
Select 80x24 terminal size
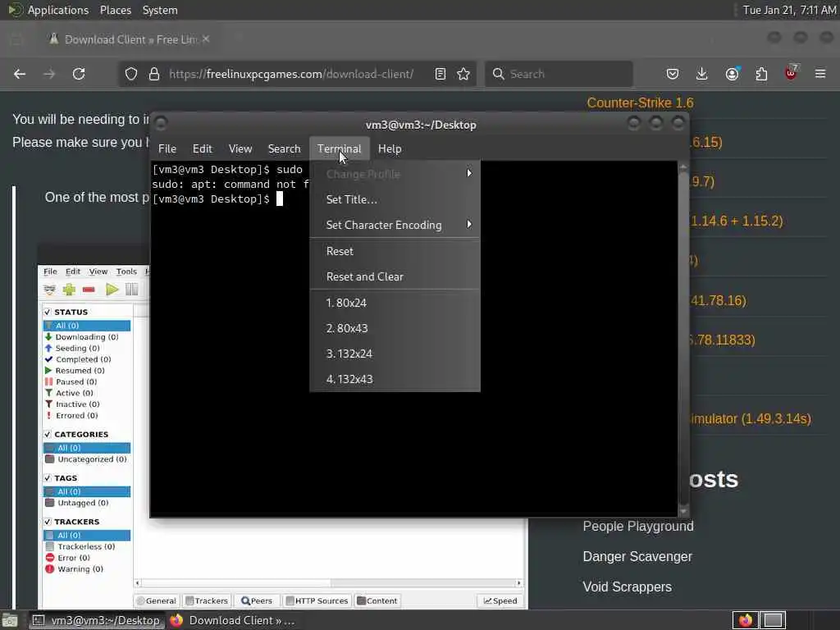click(395, 303)
